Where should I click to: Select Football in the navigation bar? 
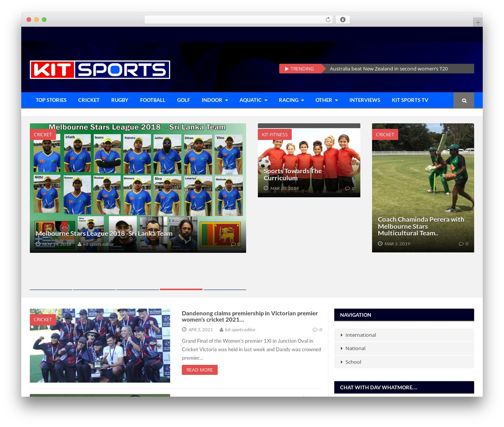pos(153,100)
